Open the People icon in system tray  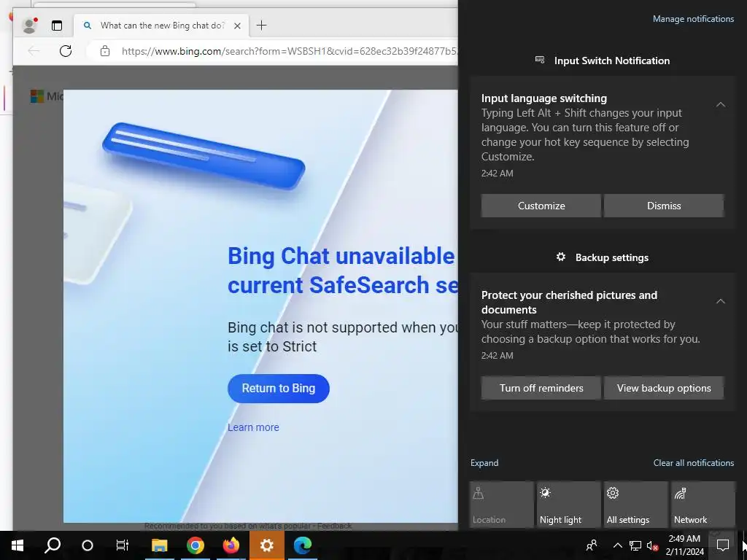pyautogui.click(x=592, y=545)
